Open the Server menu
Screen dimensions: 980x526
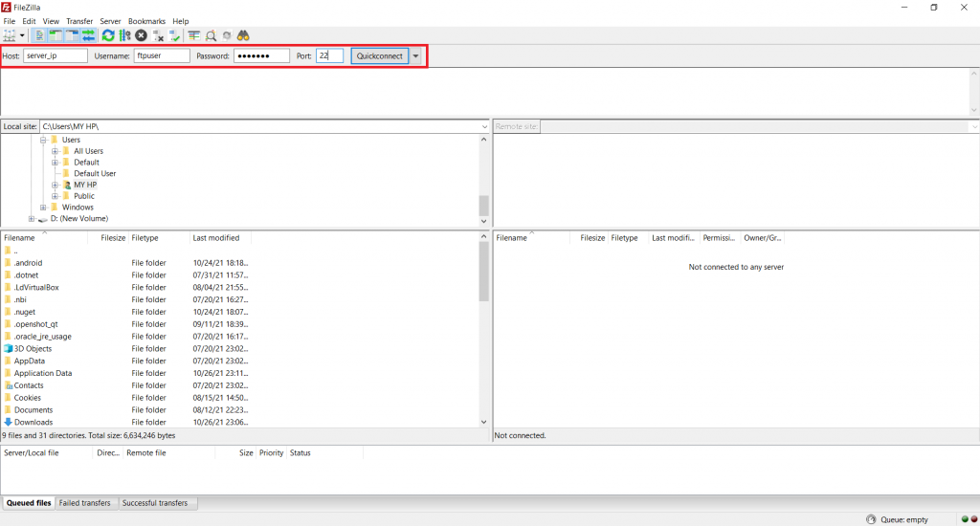(110, 21)
